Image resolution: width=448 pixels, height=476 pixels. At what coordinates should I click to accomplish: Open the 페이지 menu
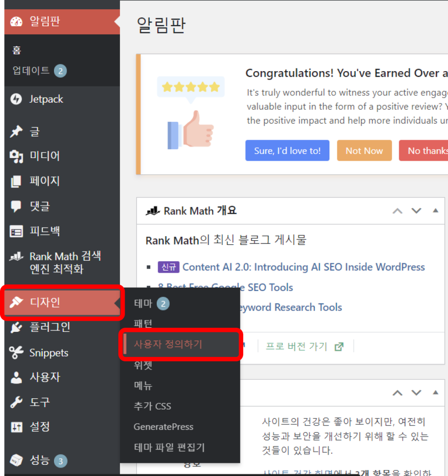[62, 181]
